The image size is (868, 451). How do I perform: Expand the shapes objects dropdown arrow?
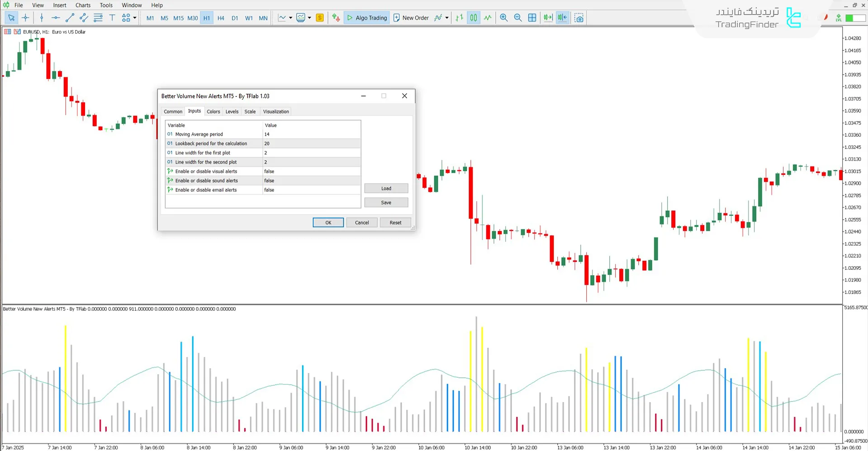(135, 18)
